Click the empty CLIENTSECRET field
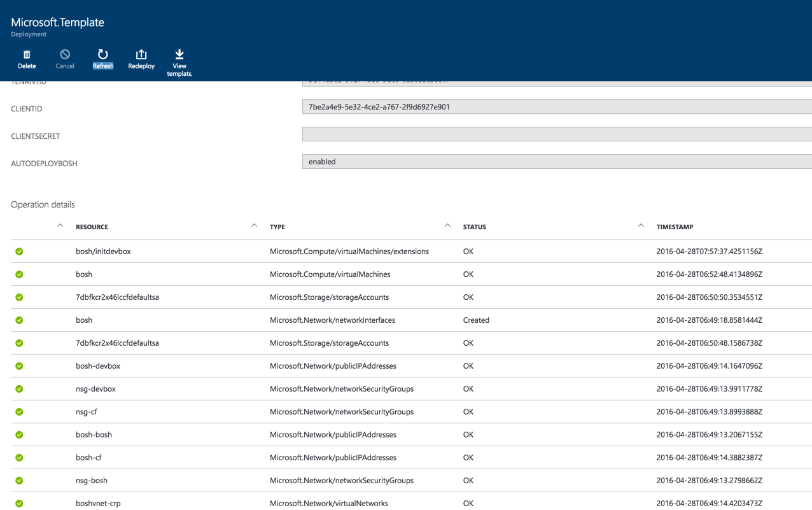The height and width of the screenshot is (510, 812). [x=557, y=134]
